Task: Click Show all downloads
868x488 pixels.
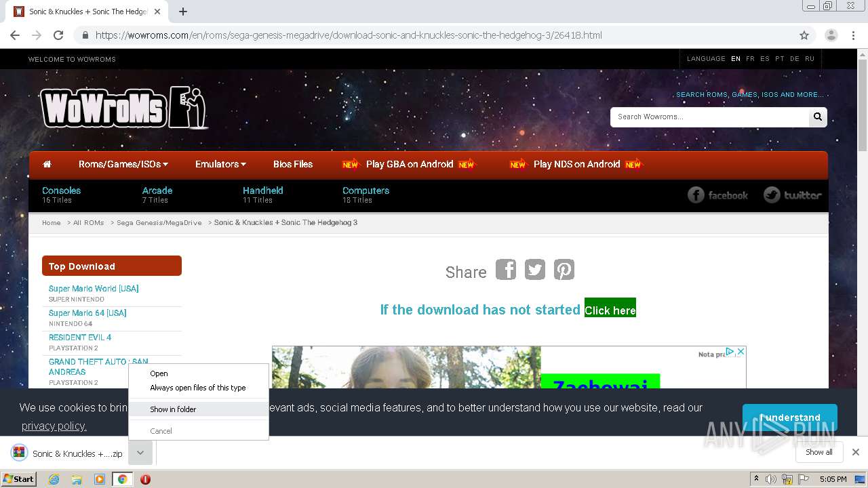Action: tap(819, 452)
